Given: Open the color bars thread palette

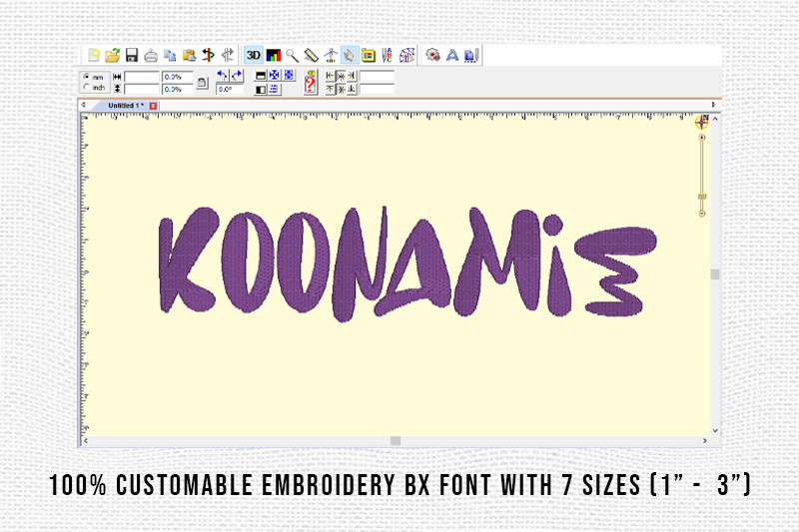Looking at the screenshot, I should coord(274,55).
